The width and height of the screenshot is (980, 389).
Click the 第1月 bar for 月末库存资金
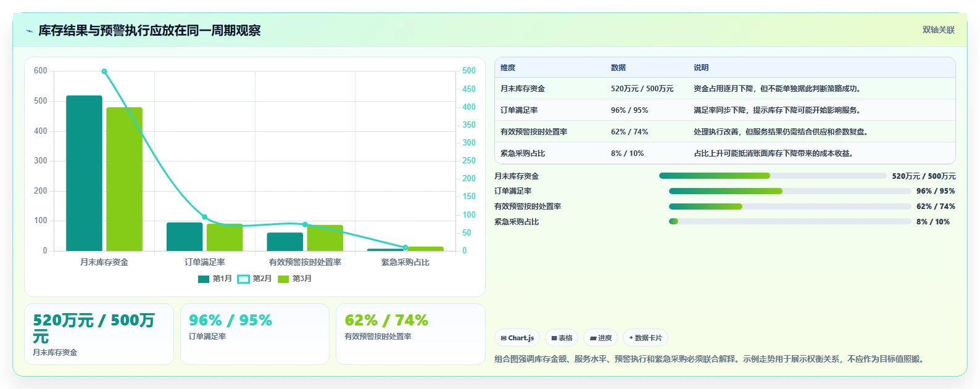point(84,173)
